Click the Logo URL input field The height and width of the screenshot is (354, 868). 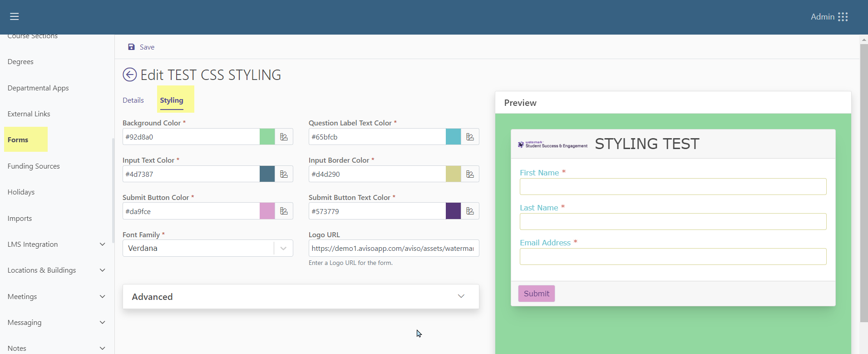click(394, 248)
